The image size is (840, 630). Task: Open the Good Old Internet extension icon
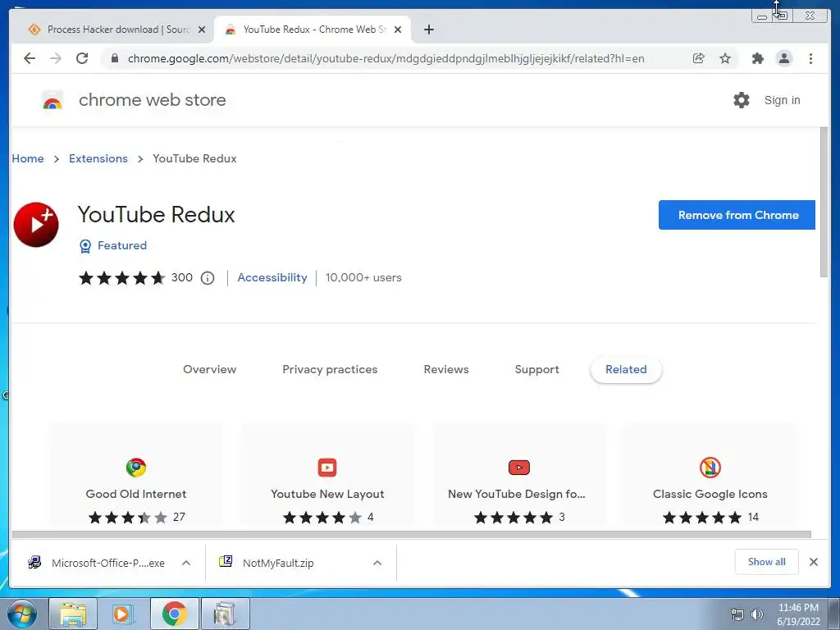pos(136,467)
